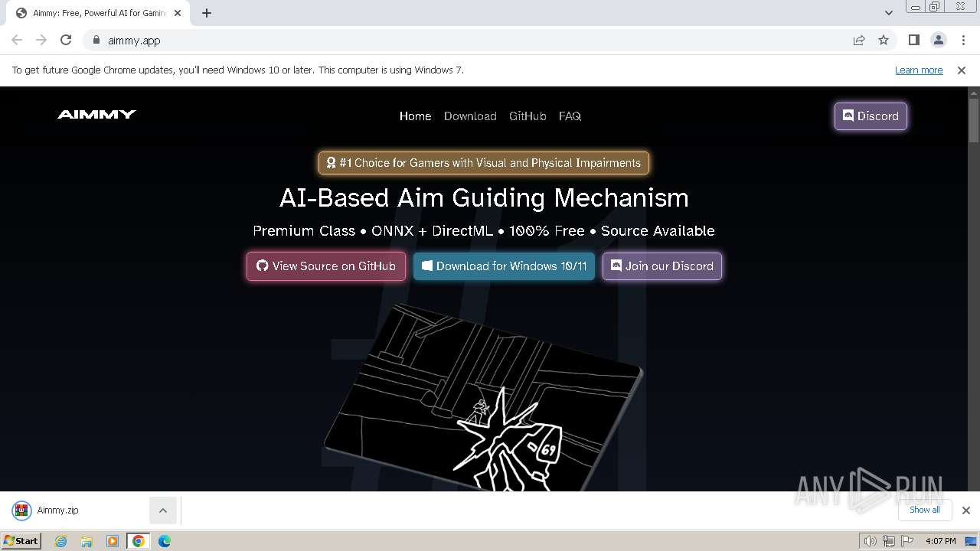The height and width of the screenshot is (551, 980).
Task: Close the Aimmy tab
Action: point(178,13)
